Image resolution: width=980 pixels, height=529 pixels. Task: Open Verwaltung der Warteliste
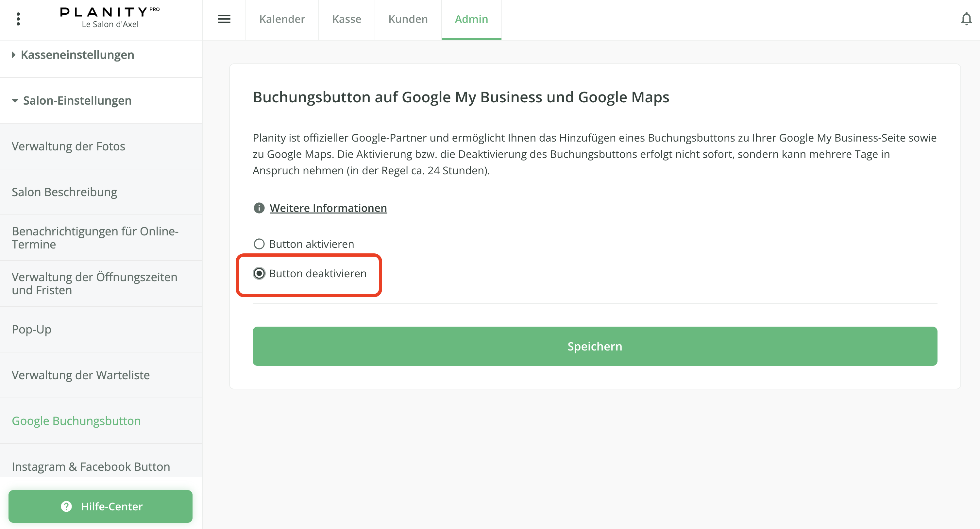(81, 375)
